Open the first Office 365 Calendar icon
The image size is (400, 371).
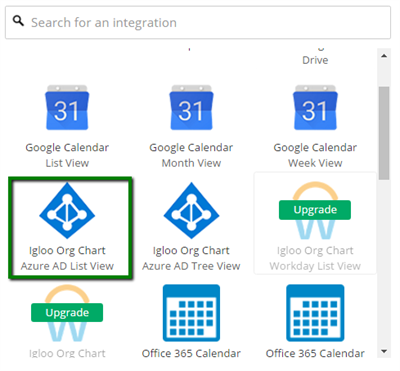click(191, 313)
